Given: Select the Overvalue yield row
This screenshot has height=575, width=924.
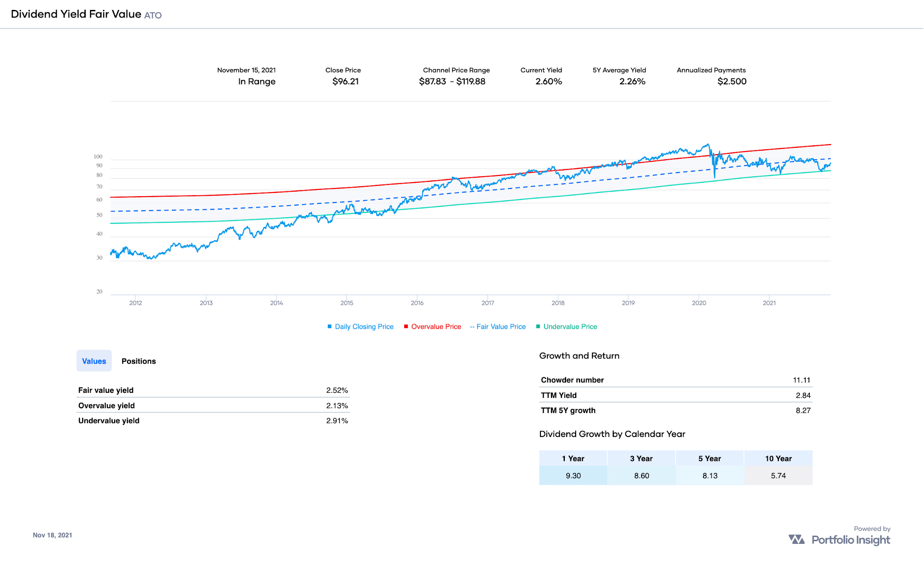Looking at the screenshot, I should pyautogui.click(x=213, y=405).
